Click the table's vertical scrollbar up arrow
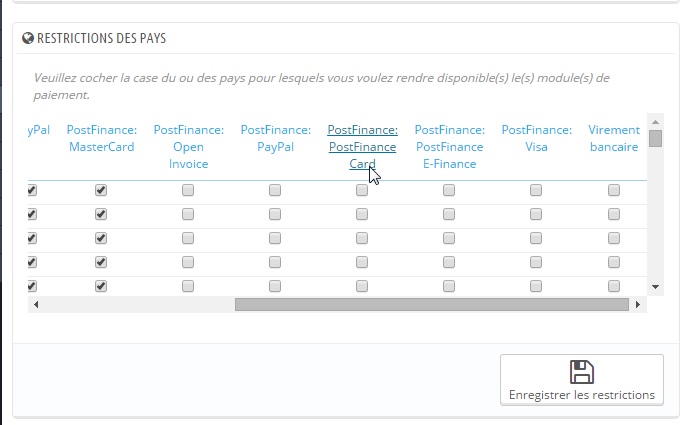This screenshot has height=425, width=692. [655, 120]
